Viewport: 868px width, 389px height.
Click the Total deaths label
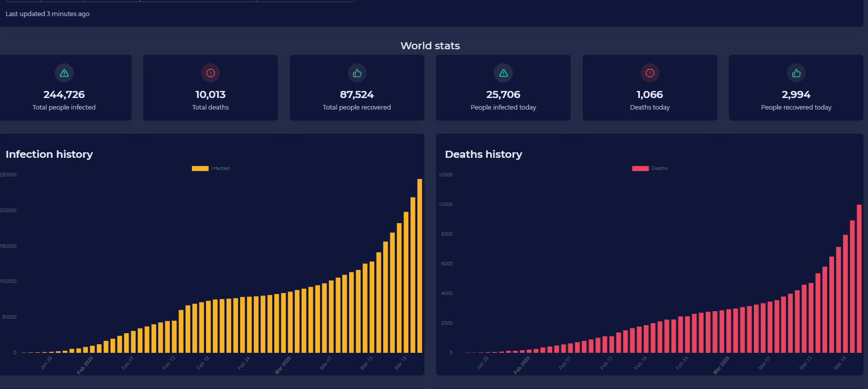coord(210,107)
